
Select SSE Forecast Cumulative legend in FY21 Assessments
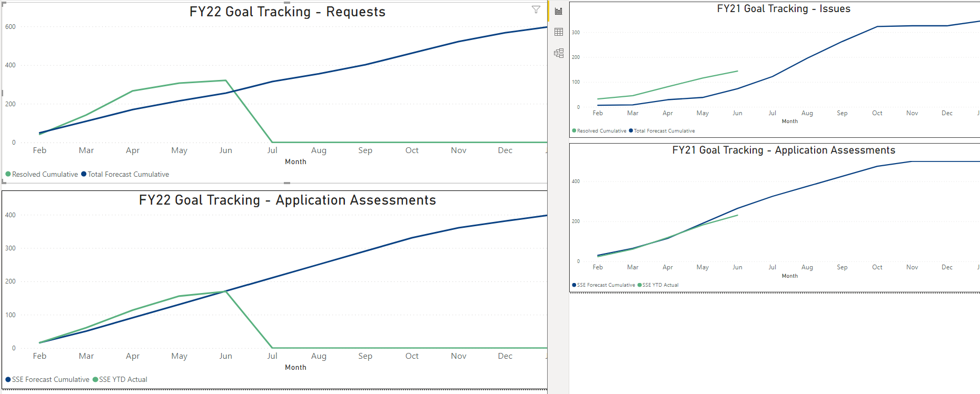603,285
